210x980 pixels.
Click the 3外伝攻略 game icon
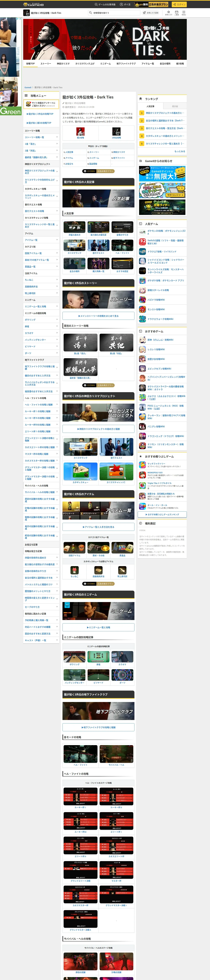pos(116,132)
